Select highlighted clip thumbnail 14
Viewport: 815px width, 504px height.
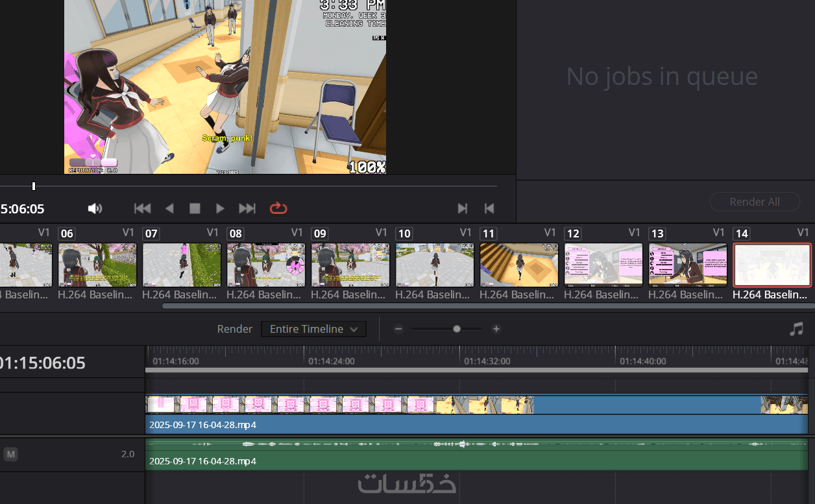pyautogui.click(x=772, y=265)
